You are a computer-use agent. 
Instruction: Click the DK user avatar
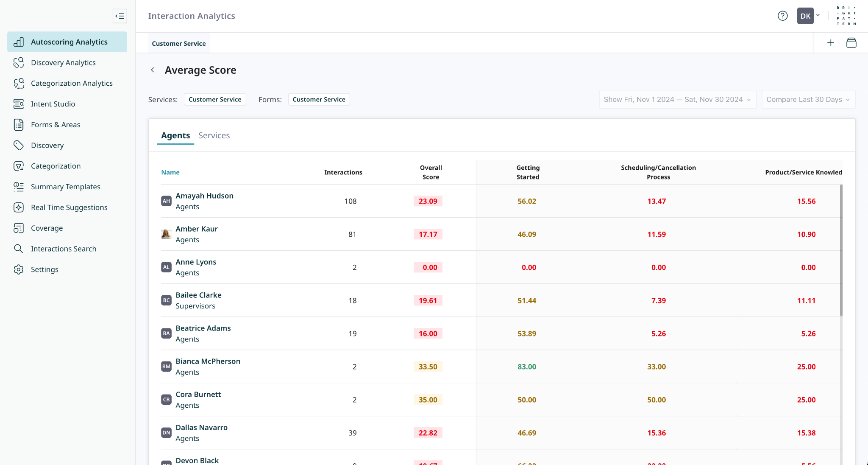click(805, 16)
